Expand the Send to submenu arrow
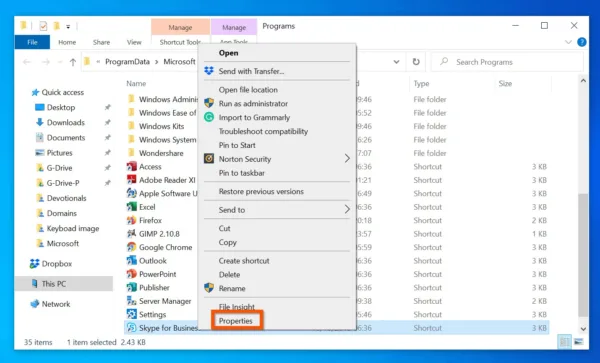The width and height of the screenshot is (600, 363). [x=347, y=209]
